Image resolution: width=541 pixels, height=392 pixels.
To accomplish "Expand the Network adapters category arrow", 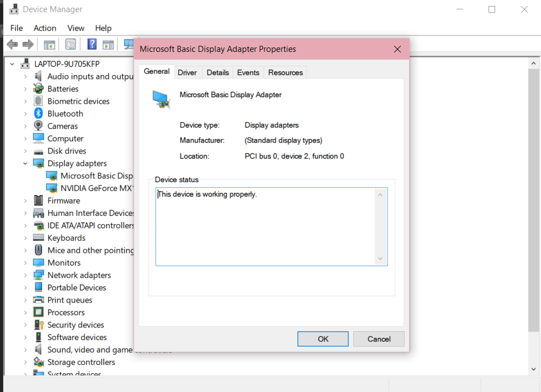I will [25, 275].
